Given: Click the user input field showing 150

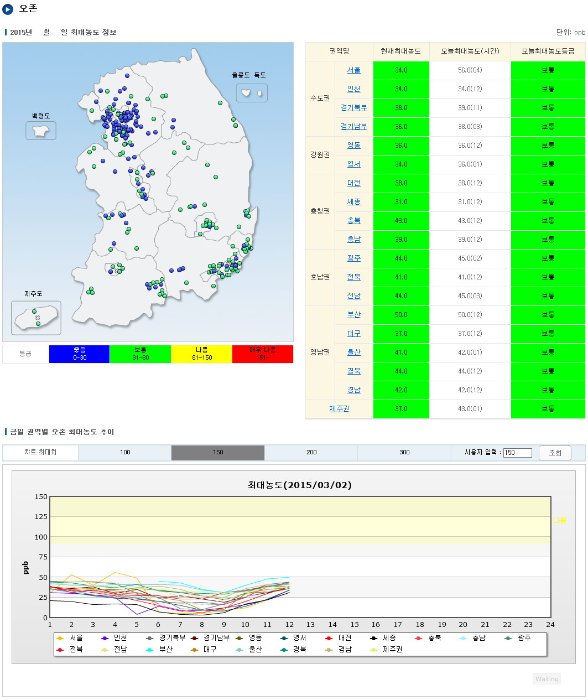Looking at the screenshot, I should click(517, 453).
